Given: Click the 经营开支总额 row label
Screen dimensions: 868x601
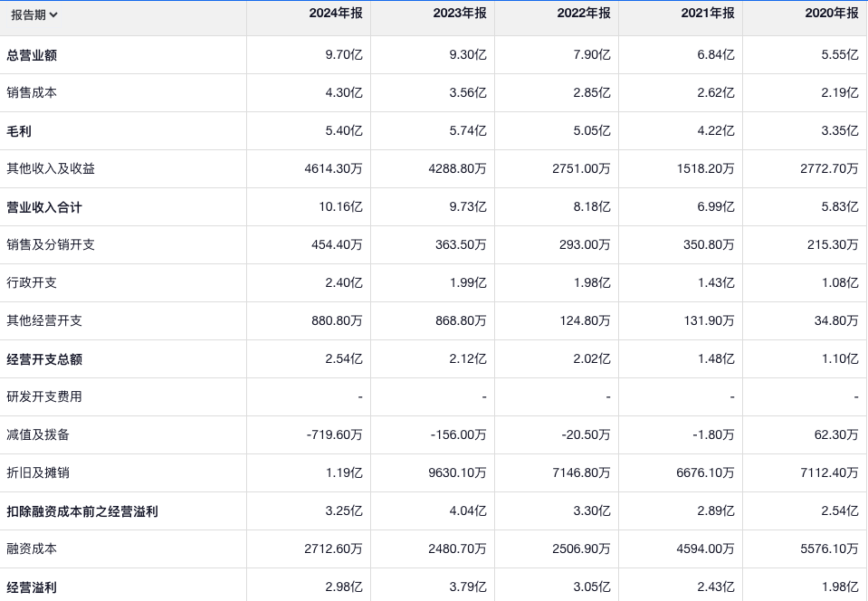Looking at the screenshot, I should (44, 359).
